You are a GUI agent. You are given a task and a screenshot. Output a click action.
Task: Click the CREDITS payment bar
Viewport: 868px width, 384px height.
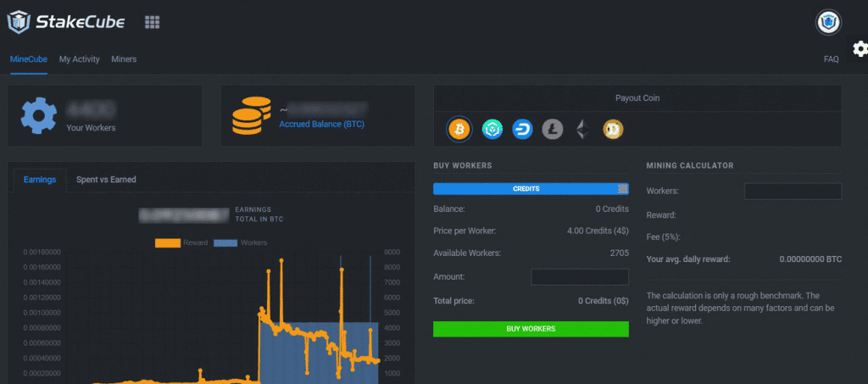[x=531, y=189]
